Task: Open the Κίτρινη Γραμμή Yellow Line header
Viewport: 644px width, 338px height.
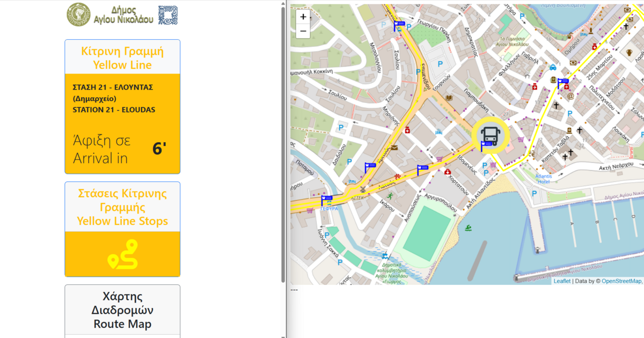Action: coord(122,57)
